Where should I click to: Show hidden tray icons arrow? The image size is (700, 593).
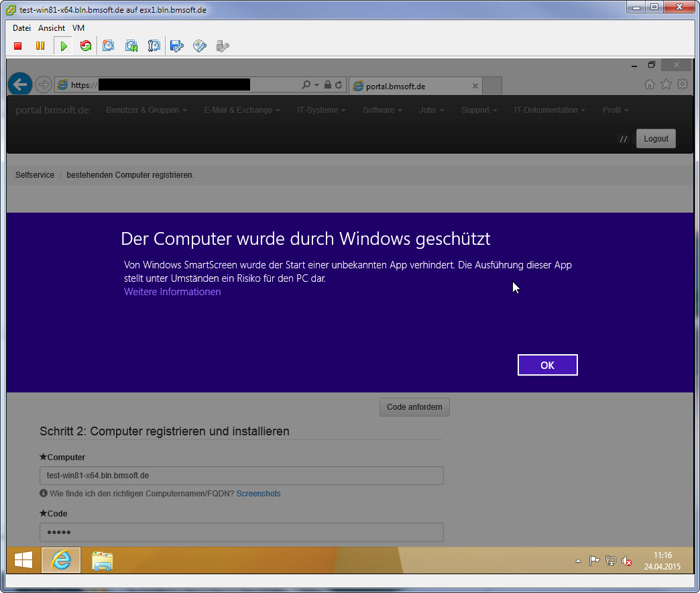(x=578, y=561)
